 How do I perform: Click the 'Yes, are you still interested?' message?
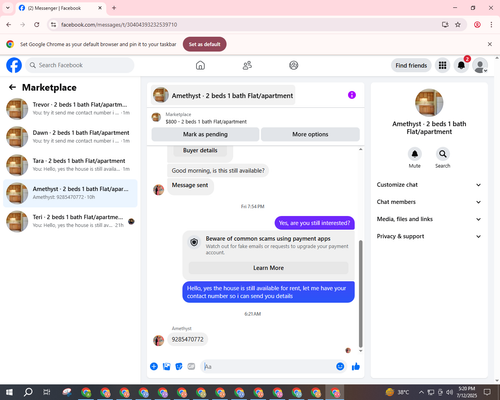315,223
